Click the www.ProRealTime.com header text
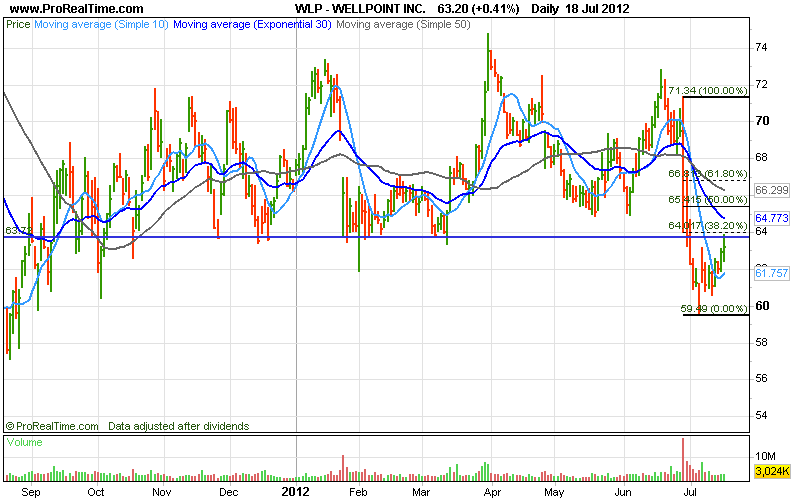This screenshot has height=500, width=800. point(77,9)
